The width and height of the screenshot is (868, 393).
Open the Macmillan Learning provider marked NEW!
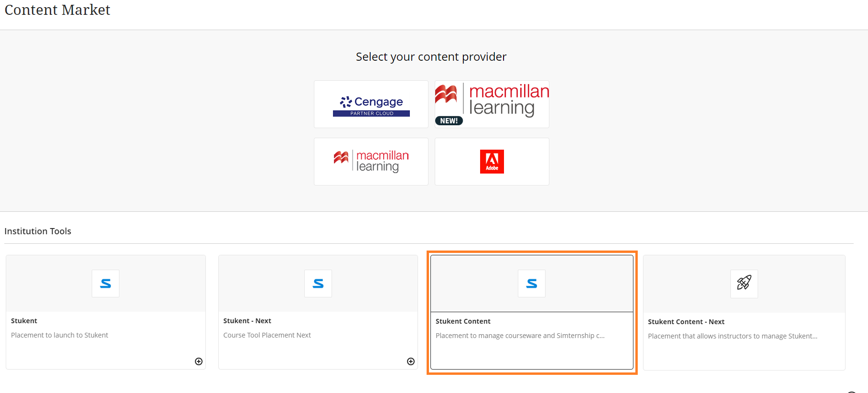tap(492, 104)
